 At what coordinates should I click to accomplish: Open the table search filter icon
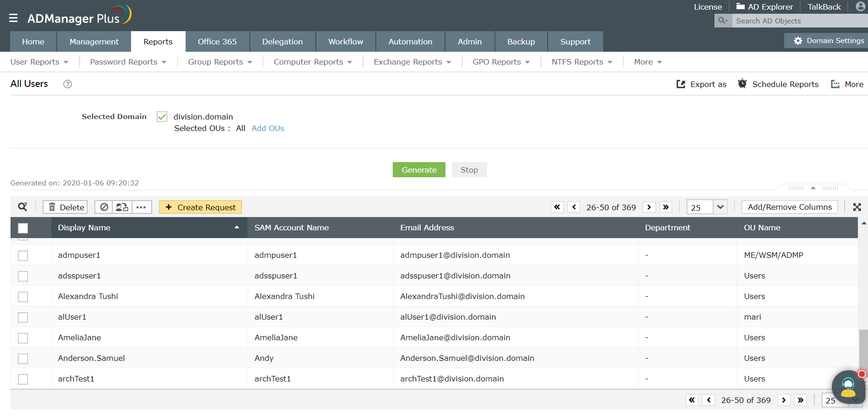[x=22, y=207]
